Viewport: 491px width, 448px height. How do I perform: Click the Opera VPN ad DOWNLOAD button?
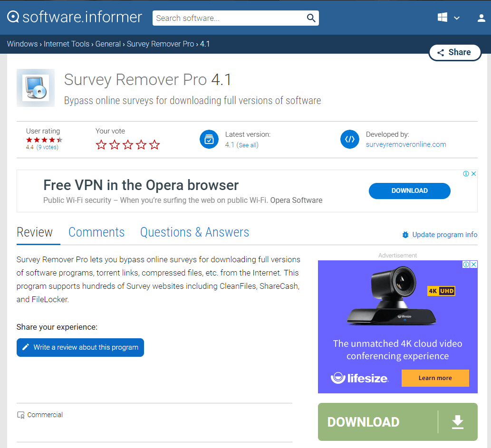coord(410,191)
